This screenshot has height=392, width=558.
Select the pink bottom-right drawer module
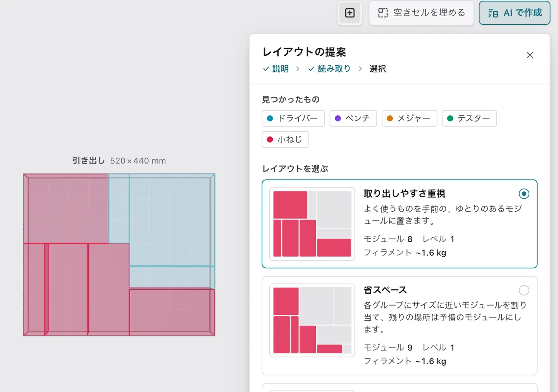point(172,312)
